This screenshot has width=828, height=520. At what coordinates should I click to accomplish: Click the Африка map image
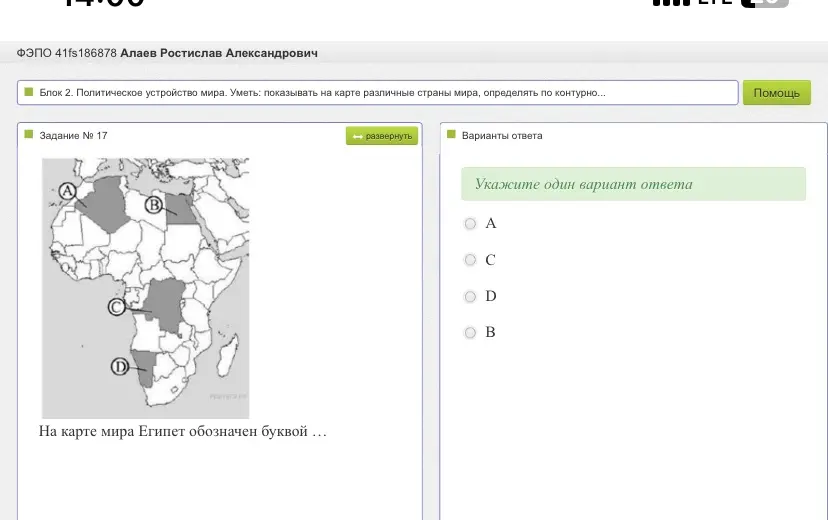(x=145, y=288)
